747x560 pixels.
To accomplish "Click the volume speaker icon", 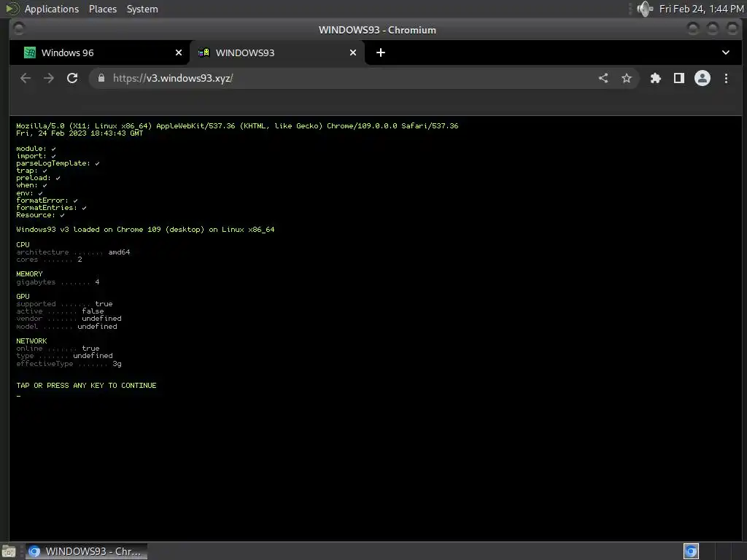I will 645,9.
